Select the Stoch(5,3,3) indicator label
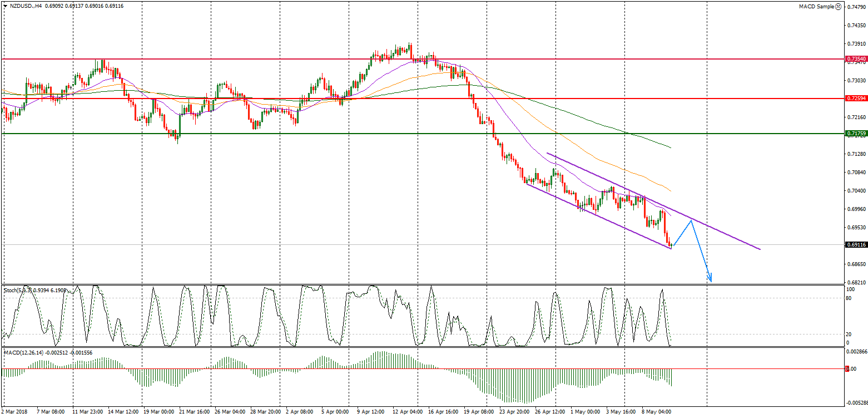Screen dimensions: 868x418 (x=18, y=290)
